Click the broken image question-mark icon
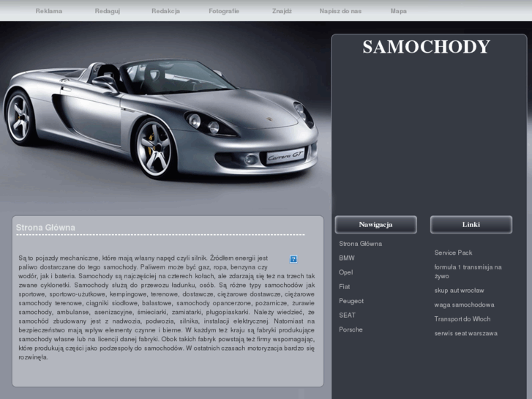 [x=293, y=259]
